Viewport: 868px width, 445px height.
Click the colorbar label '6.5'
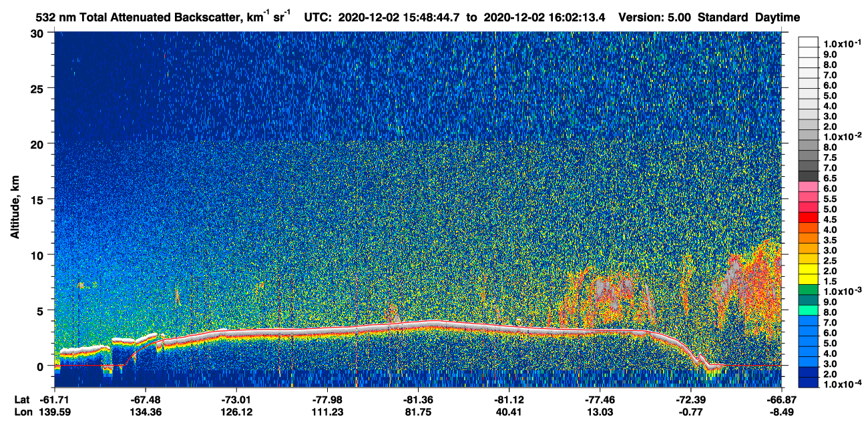coord(830,179)
